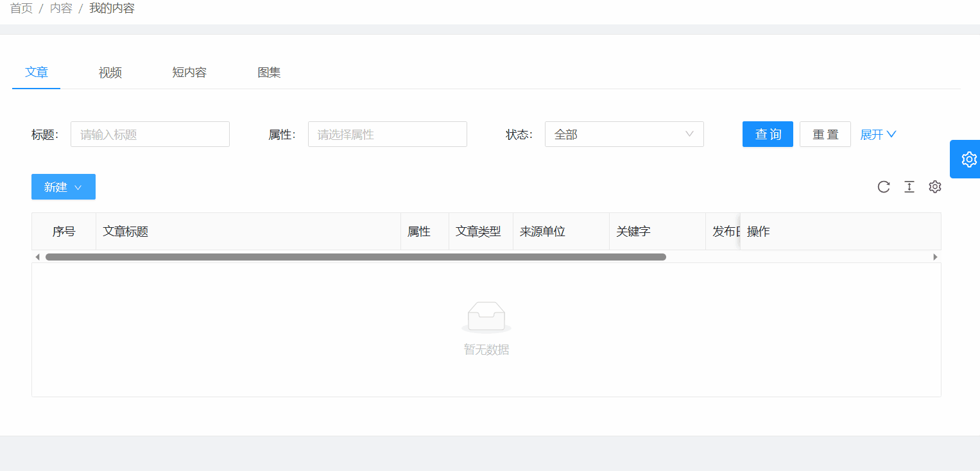Viewport: 980px width, 471px height.
Task: Select the 文章 tab
Action: pos(36,73)
